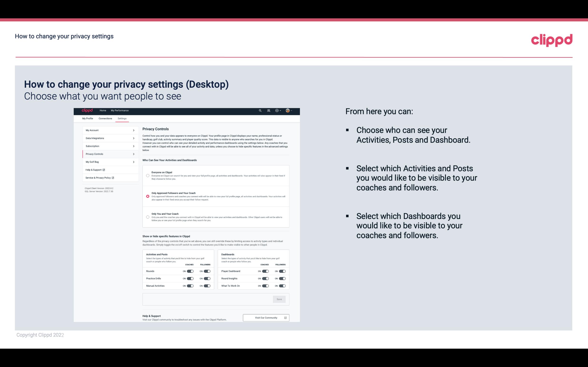Click the search icon in top navigation
Screen dimensions: 588x367
click(x=260, y=111)
